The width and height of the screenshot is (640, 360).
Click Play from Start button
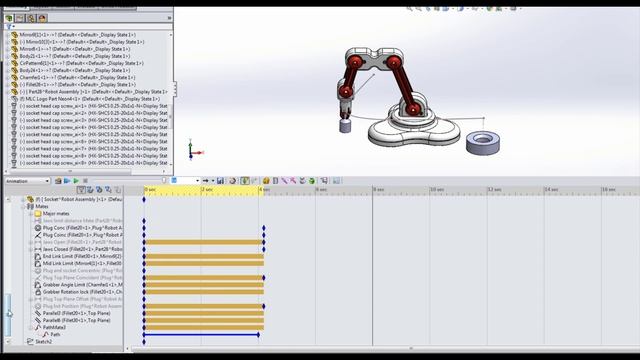[67, 181]
